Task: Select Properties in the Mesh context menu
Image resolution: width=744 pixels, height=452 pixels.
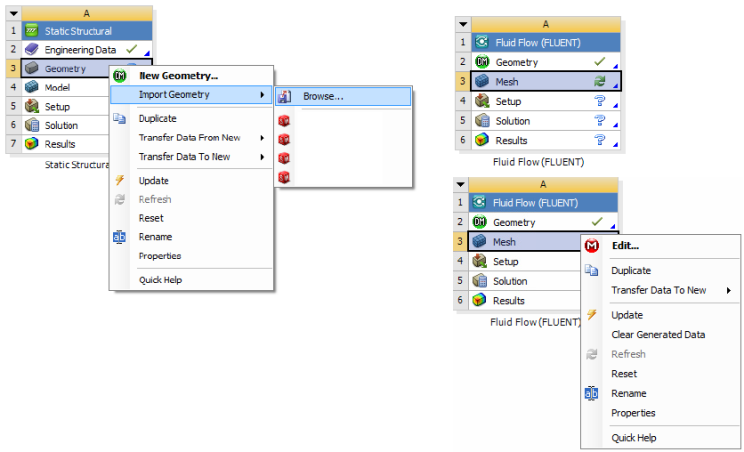Action: (633, 413)
